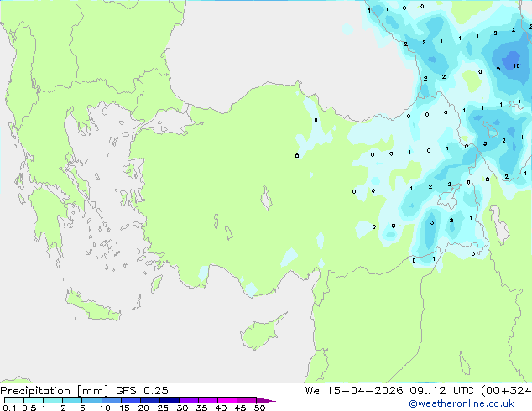
Task: Select the 45–50 mm legend swatch
Action: point(247,400)
